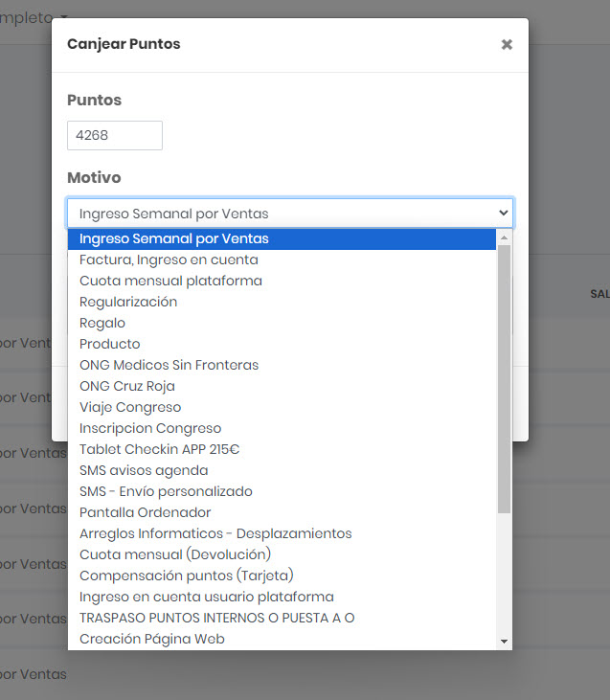The width and height of the screenshot is (610, 700).
Task: Select 'SMS avisos agenda' option
Action: tap(144, 470)
